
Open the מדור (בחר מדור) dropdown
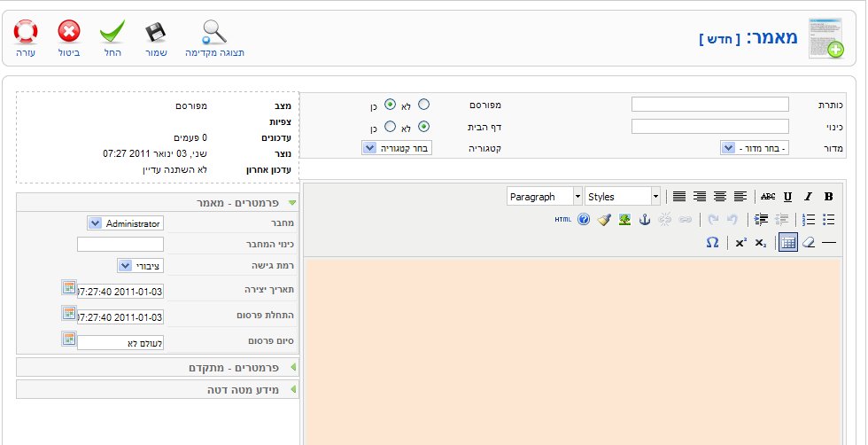tap(755, 148)
